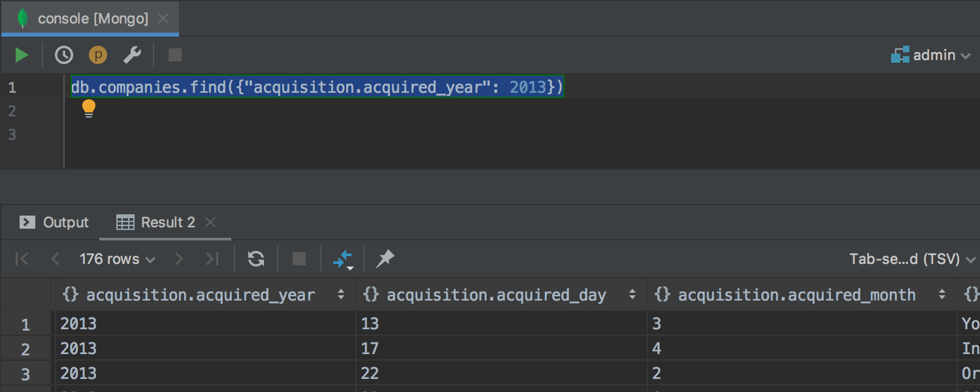Click the intention lightbulb icon
The image size is (980, 392).
pyautogui.click(x=89, y=108)
